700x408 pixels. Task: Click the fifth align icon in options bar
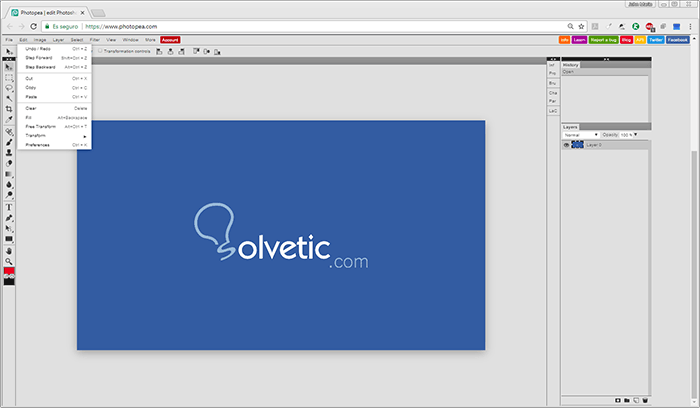(x=207, y=52)
